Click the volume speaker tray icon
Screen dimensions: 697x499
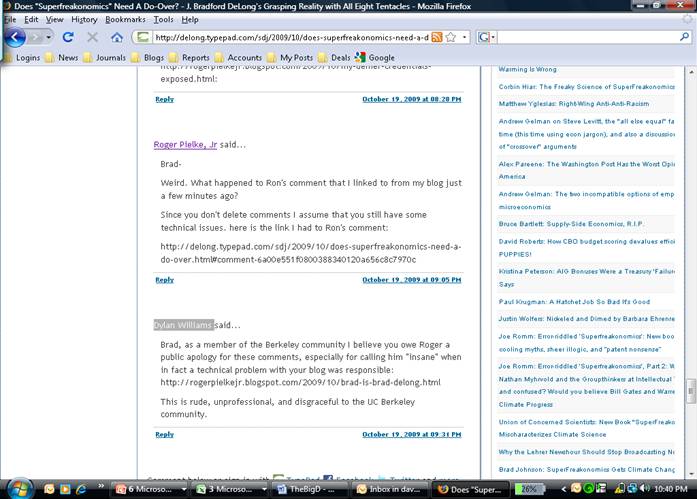[x=644, y=489]
